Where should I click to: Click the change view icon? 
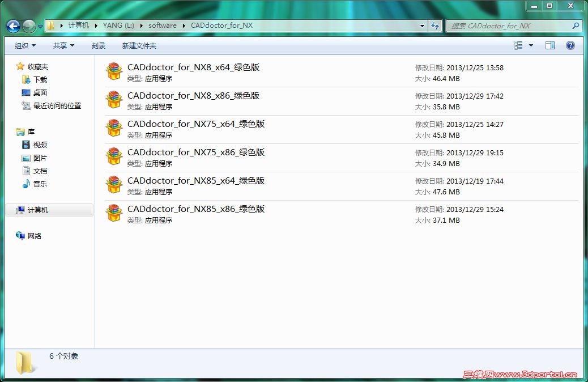pyautogui.click(x=518, y=45)
